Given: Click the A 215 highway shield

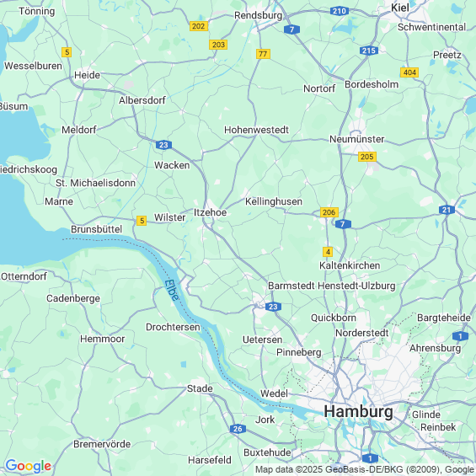Looking at the screenshot, I should [x=369, y=51].
